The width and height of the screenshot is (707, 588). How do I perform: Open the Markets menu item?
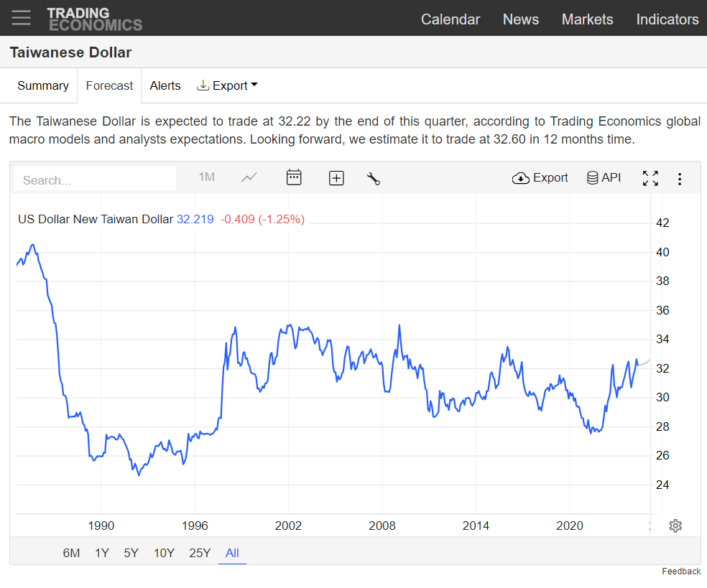click(x=587, y=19)
